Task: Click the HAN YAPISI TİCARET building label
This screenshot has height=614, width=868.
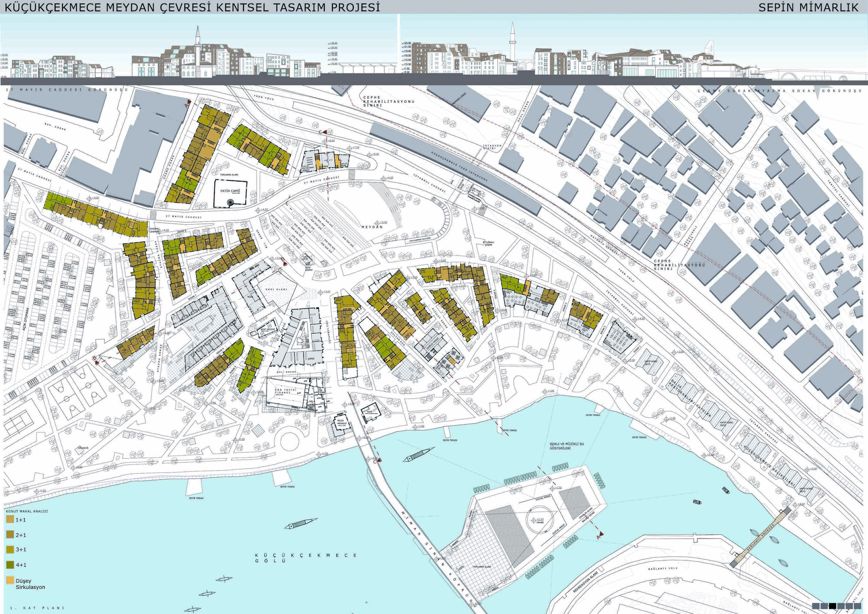Action: pyautogui.click(x=286, y=391)
